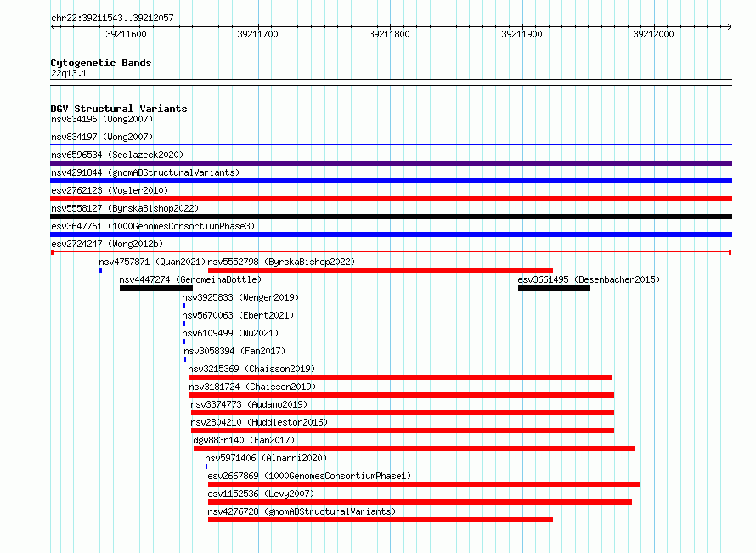Open the nsv5670063 (Ebert2021) label

pyautogui.click(x=238, y=315)
